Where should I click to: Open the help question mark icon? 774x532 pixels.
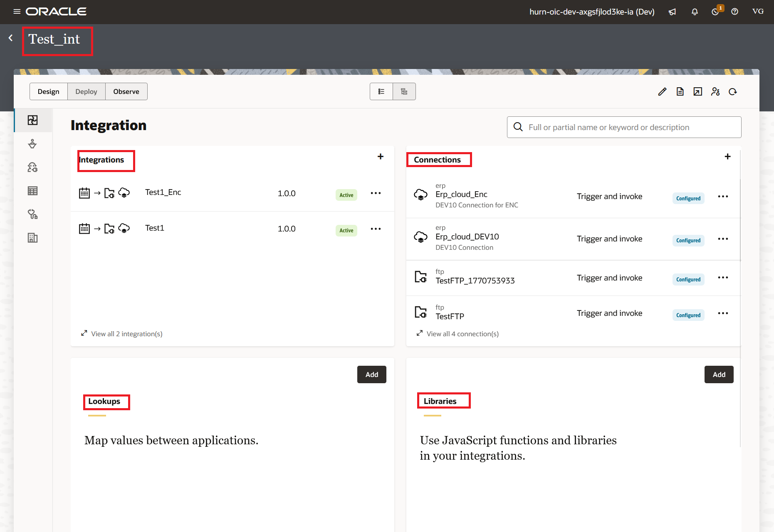pyautogui.click(x=734, y=12)
